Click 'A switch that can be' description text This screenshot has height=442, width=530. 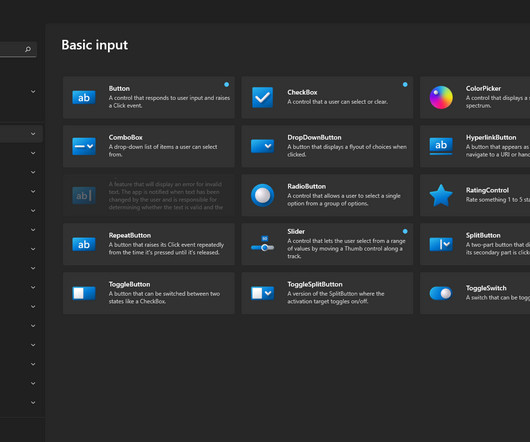click(498, 298)
